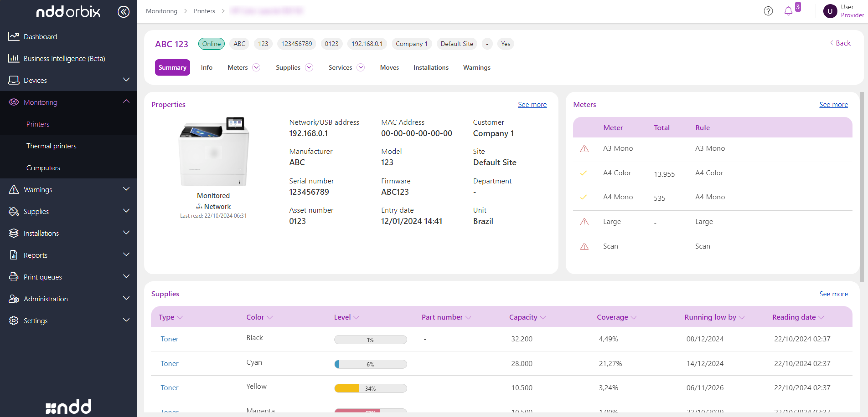
Task: Click the Business Intelligence bar chart icon
Action: coord(13,58)
